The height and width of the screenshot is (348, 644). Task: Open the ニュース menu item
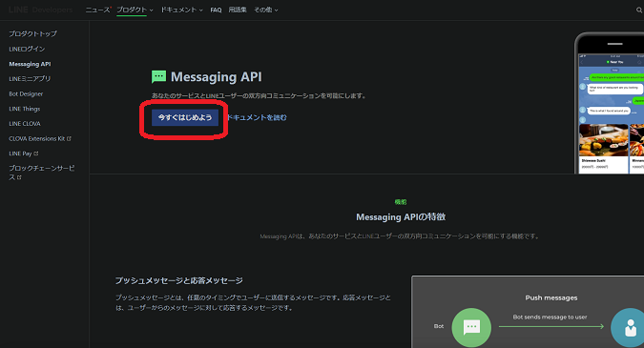[x=97, y=10]
